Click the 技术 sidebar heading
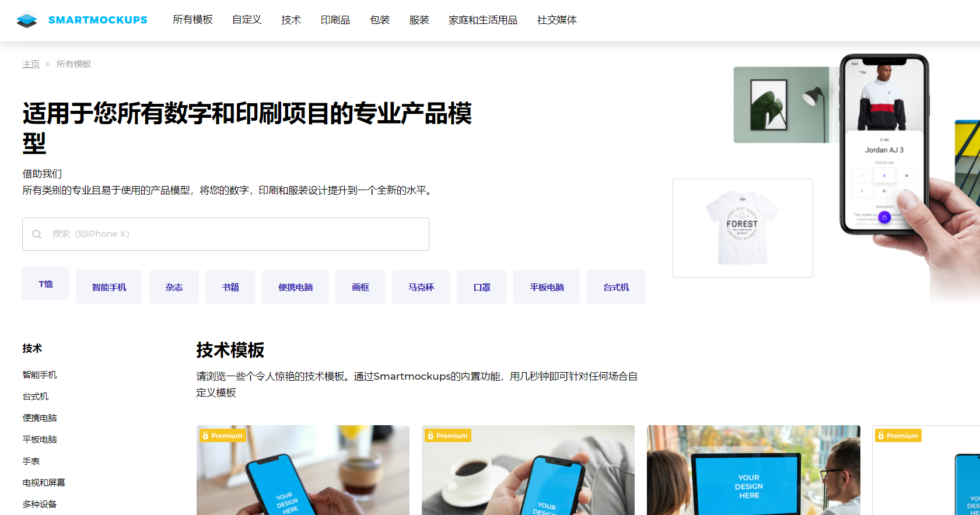 click(32, 348)
